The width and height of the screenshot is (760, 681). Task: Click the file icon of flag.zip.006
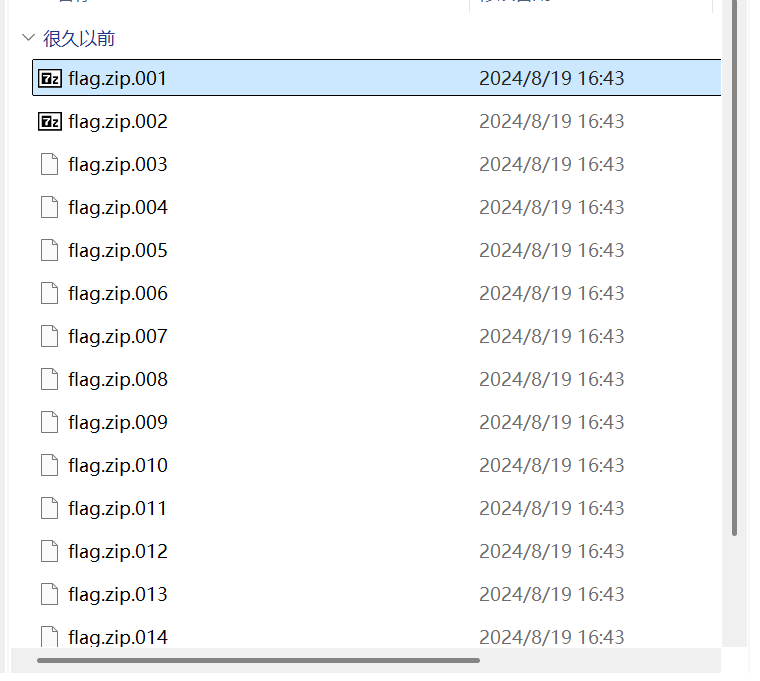click(49, 293)
